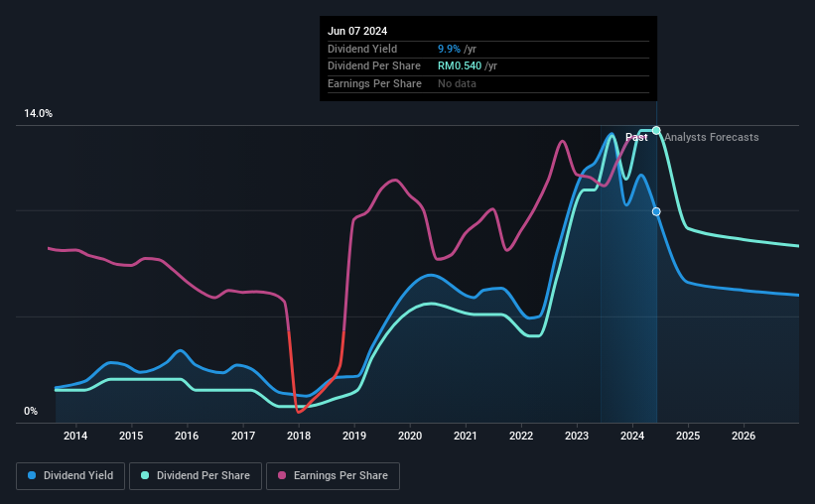Click the pink Earnings Per Share legend dot
Image resolution: width=815 pixels, height=504 pixels.
click(x=282, y=475)
